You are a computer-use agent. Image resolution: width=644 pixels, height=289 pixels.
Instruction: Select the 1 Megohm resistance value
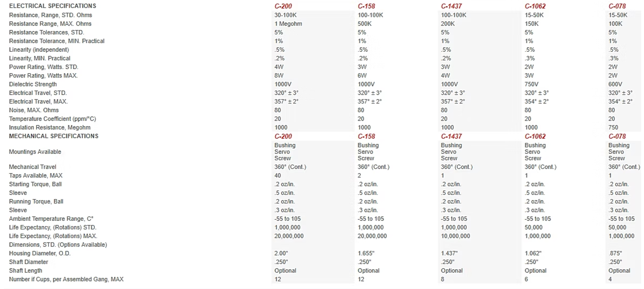(288, 24)
